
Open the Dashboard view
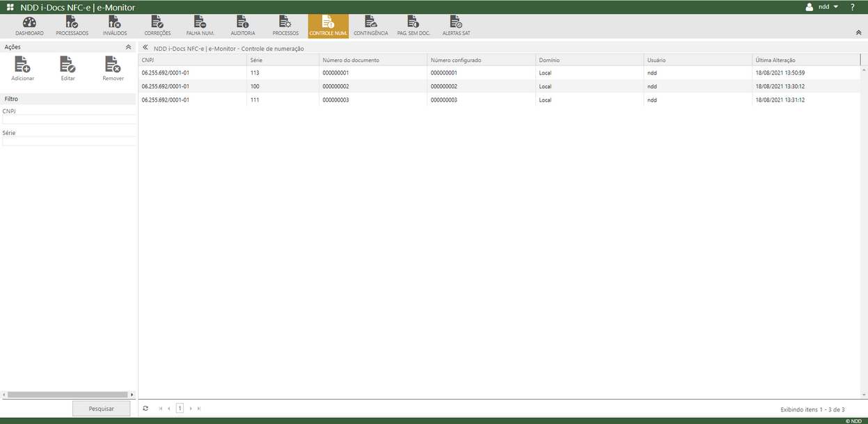(29, 25)
